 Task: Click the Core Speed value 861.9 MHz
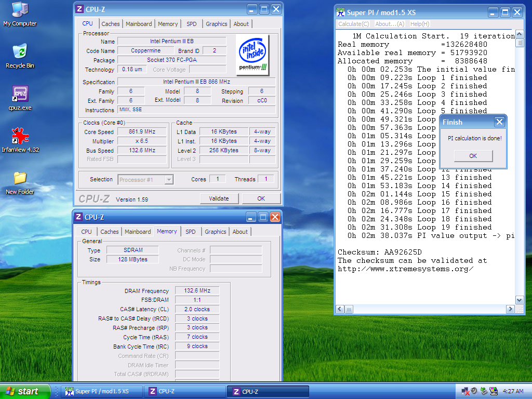coord(142,131)
